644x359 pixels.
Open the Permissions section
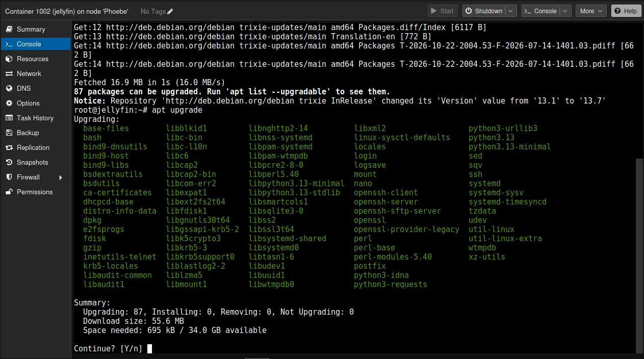coord(36,192)
